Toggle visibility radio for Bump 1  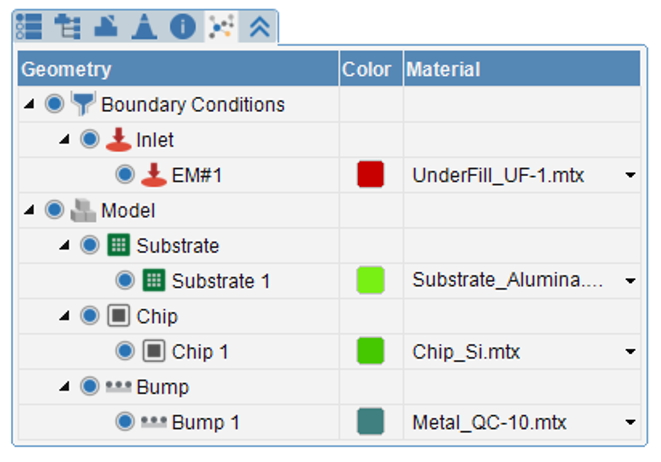point(125,422)
